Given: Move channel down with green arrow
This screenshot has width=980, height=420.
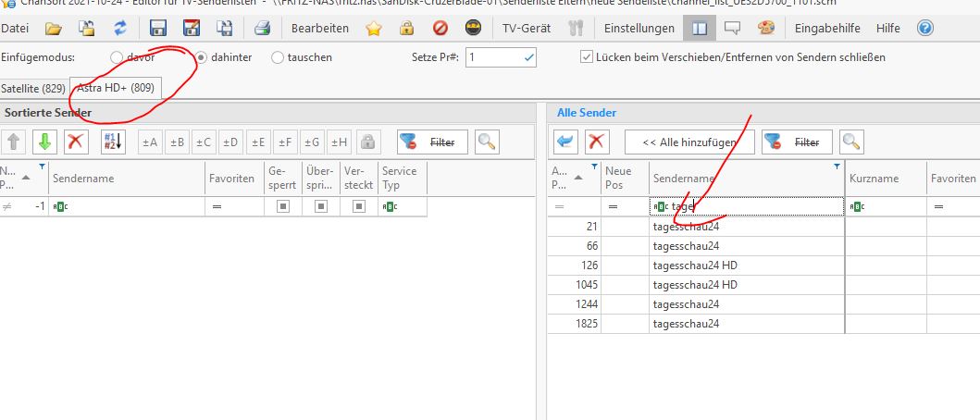Looking at the screenshot, I should pos(44,142).
